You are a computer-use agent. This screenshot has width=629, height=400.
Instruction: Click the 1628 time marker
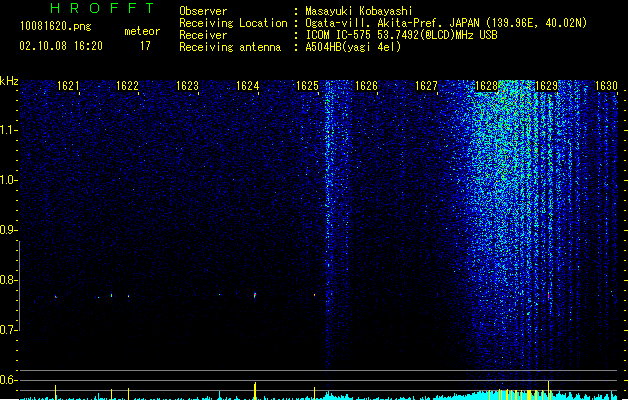tap(486, 86)
